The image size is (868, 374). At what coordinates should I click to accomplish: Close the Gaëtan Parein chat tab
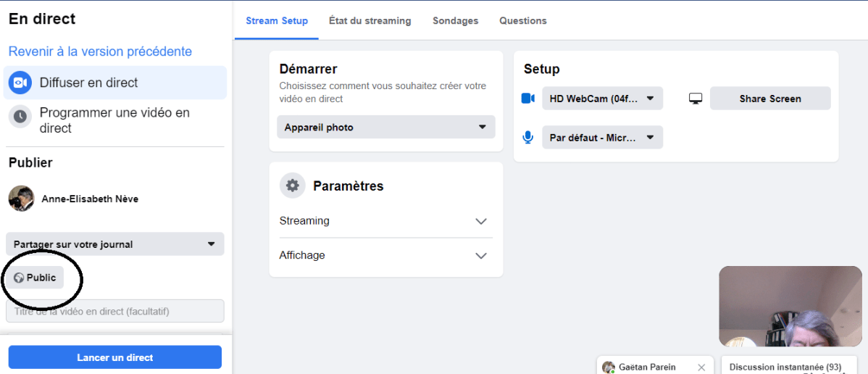[701, 367]
